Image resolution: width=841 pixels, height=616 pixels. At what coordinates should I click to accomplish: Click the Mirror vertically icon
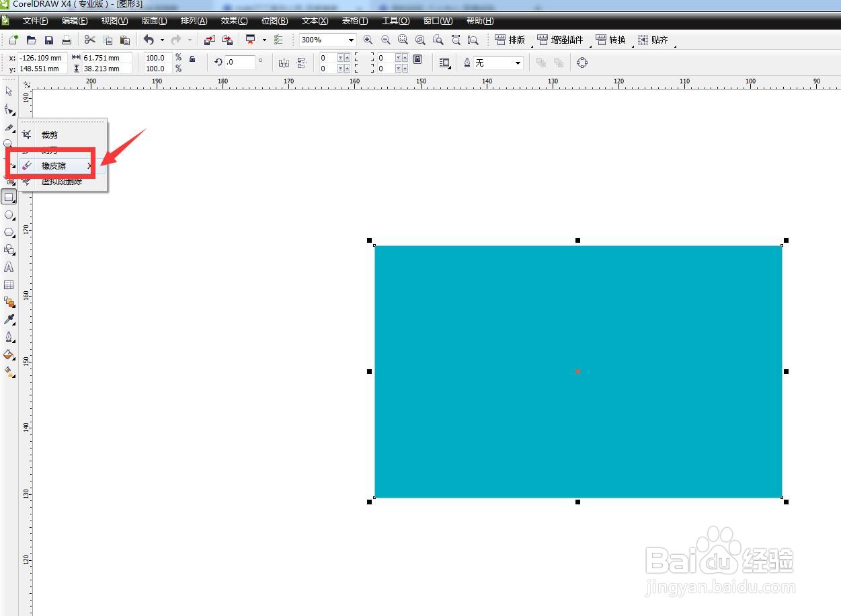point(301,63)
